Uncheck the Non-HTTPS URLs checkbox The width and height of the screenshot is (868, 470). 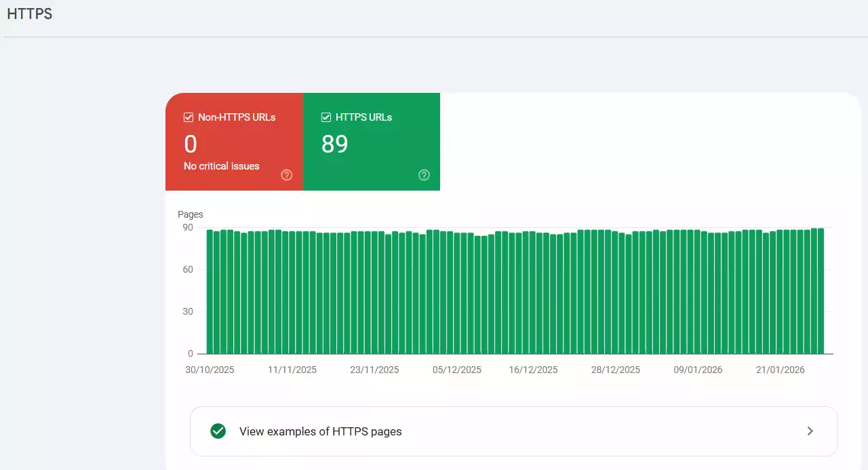(188, 117)
